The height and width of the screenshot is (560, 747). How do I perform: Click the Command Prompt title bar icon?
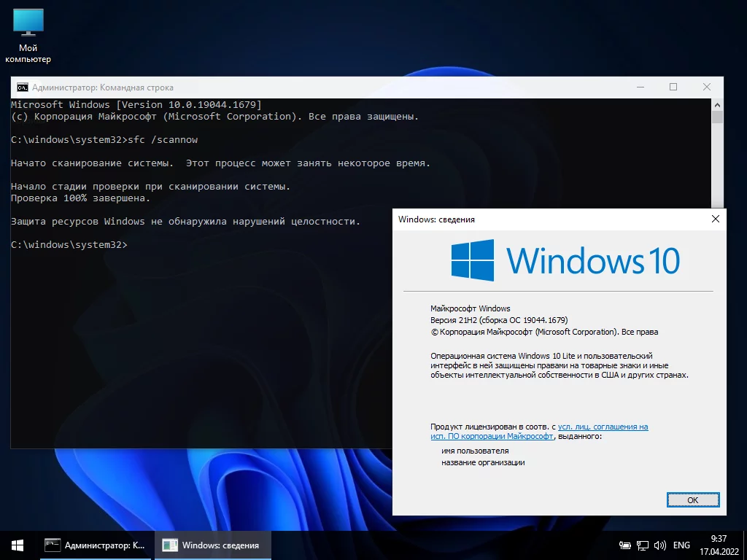[23, 87]
